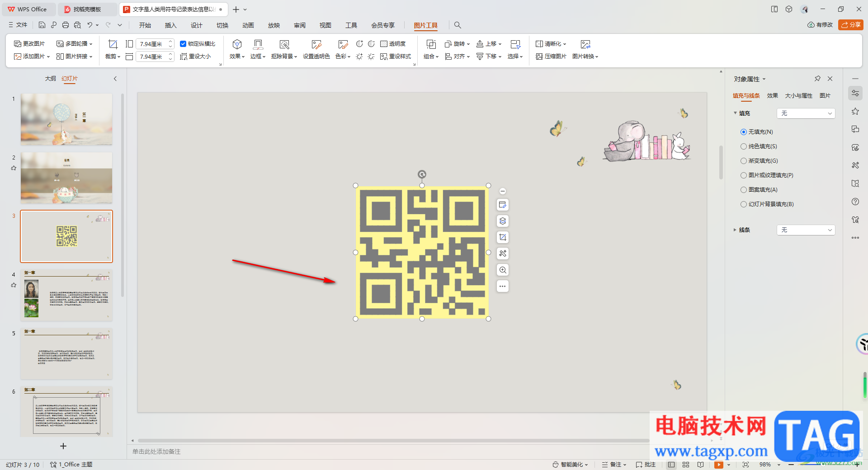Screen dimensions: 868x470
Task: Click the Transparency (透明度) button
Action: tap(393, 44)
